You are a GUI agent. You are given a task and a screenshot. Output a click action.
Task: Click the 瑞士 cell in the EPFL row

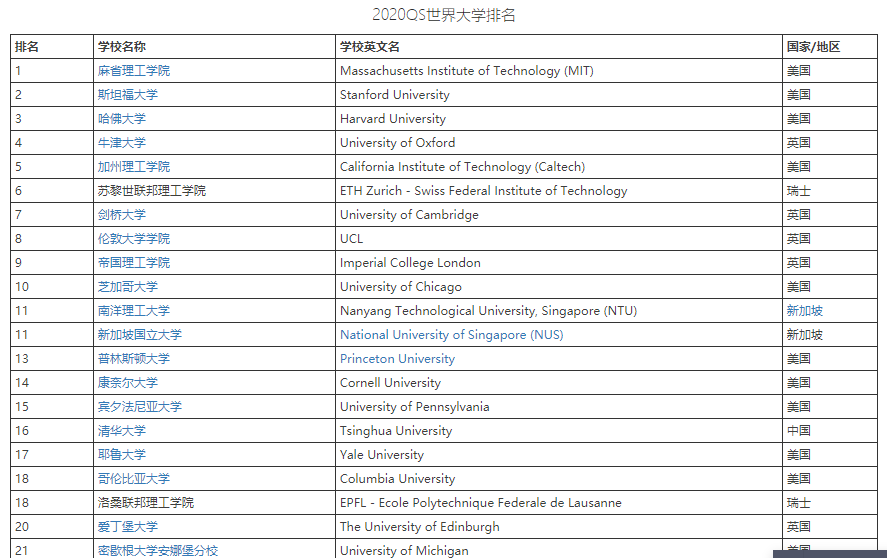tap(830, 503)
